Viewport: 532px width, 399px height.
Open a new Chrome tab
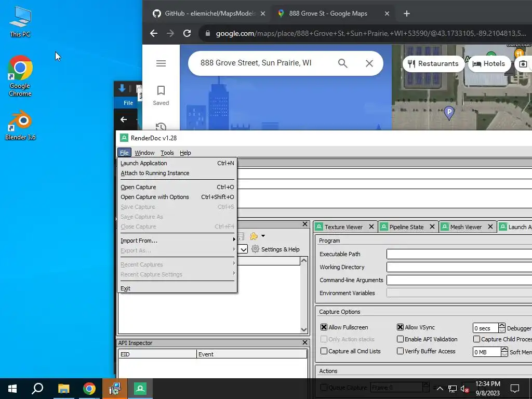[407, 14]
